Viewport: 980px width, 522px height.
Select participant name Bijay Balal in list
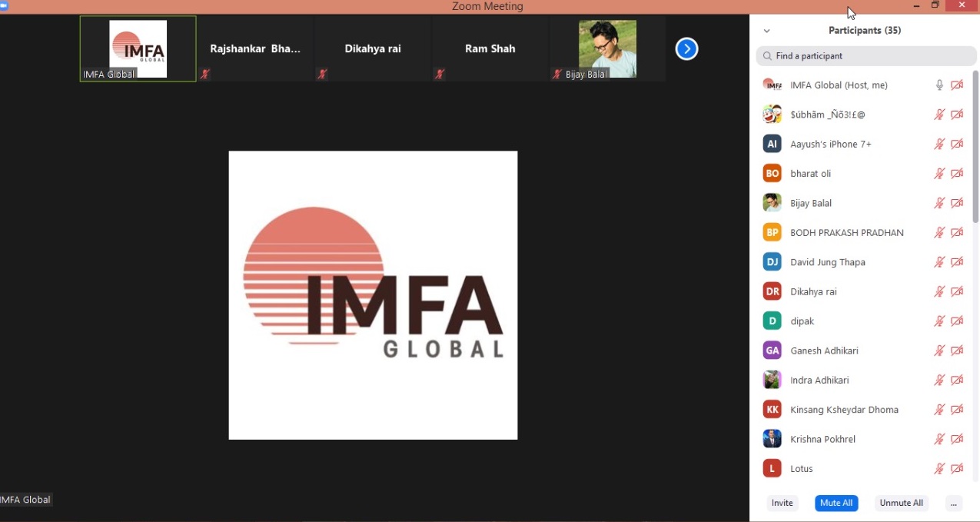pyautogui.click(x=811, y=203)
